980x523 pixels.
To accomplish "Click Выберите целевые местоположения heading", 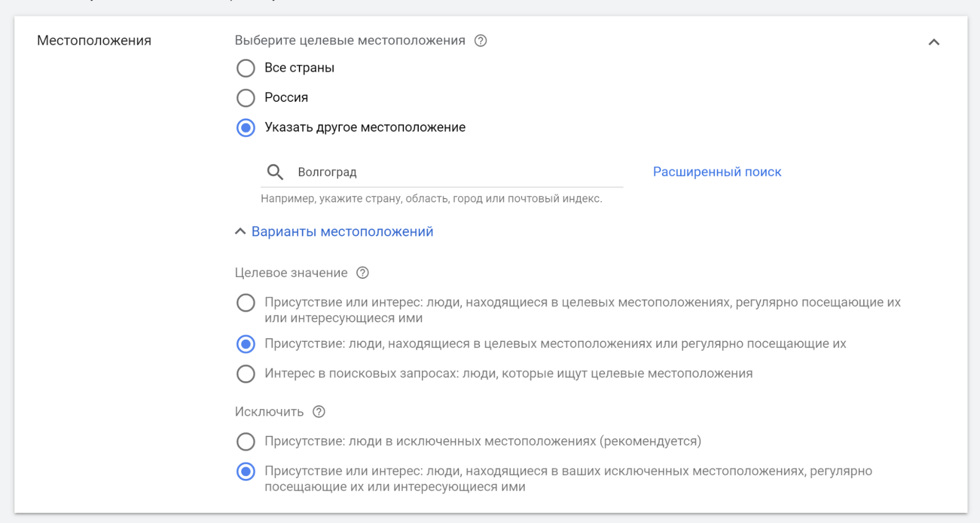I will (350, 40).
